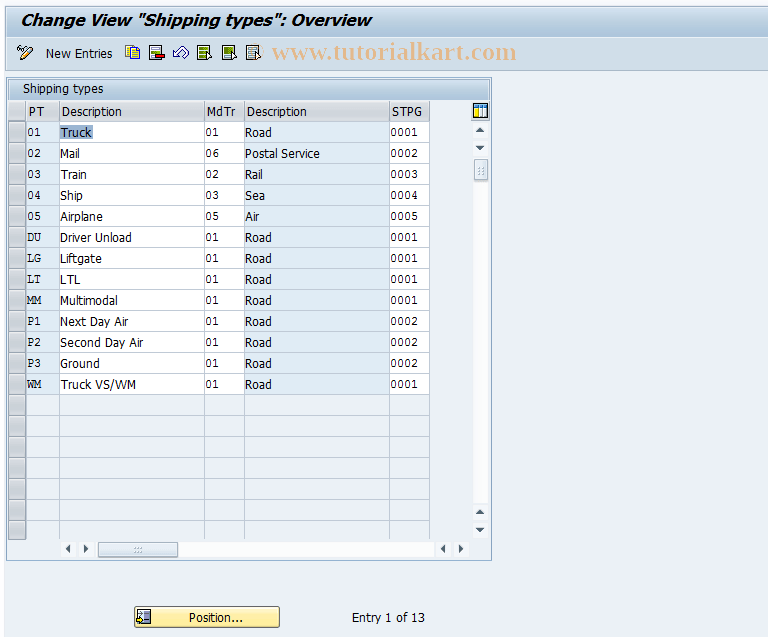Click the icon on the Position button

click(144, 617)
